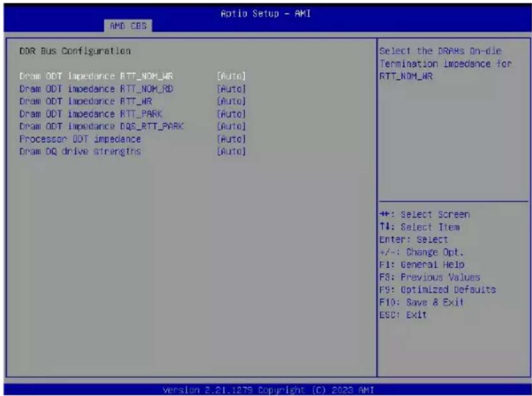Select Processor ODT impedance option
This screenshot has width=532, height=396.
coord(80,139)
